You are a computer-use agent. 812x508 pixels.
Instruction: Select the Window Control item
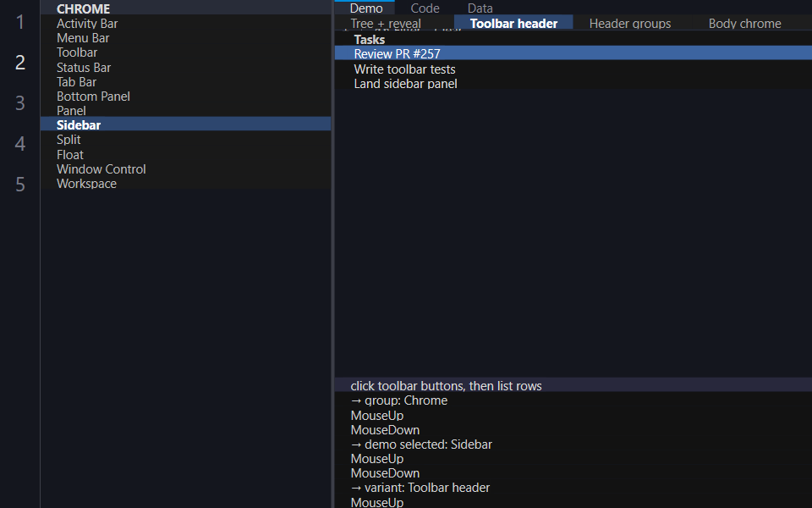tap(185, 169)
